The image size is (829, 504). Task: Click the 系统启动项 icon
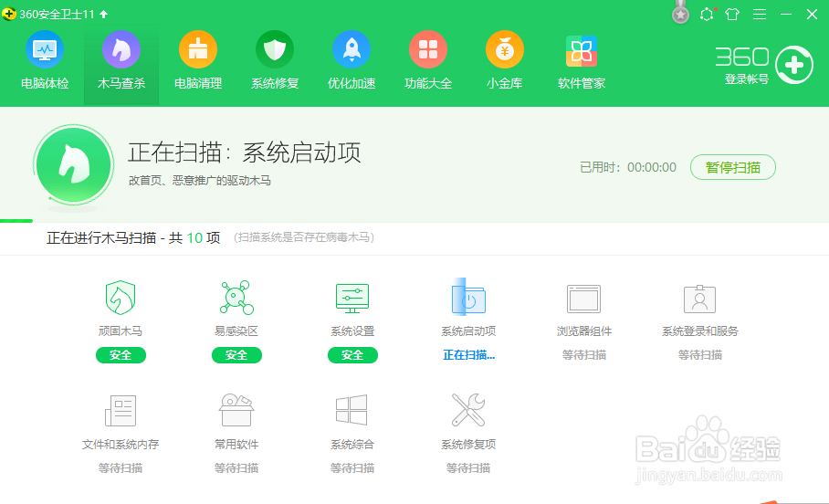[x=468, y=298]
